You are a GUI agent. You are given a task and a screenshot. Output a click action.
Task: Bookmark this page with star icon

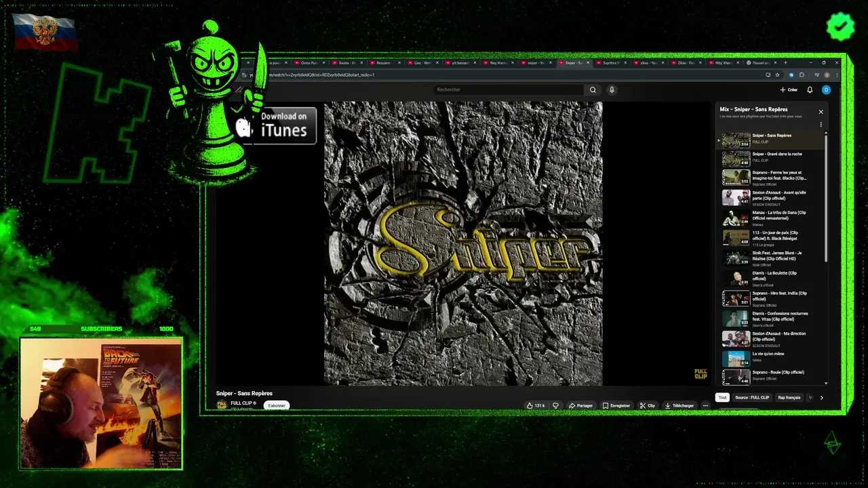coord(777,75)
